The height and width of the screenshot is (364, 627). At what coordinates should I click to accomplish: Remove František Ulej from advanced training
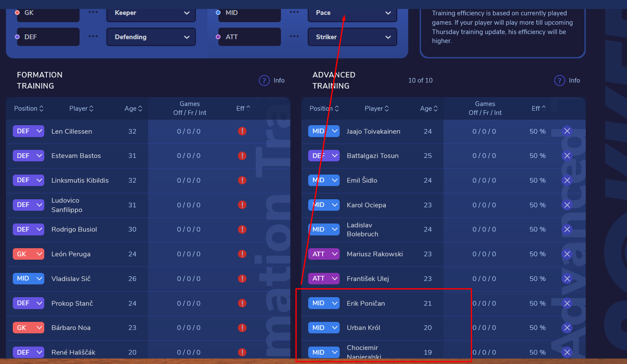tap(567, 278)
